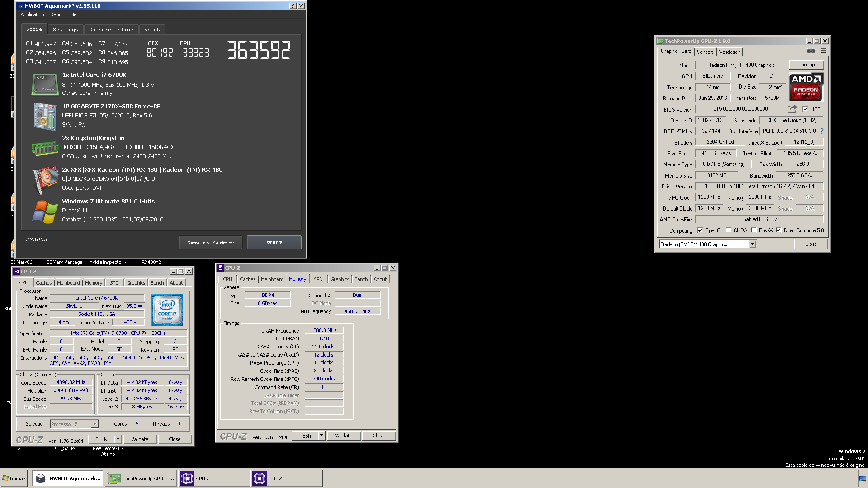Expand Tools dropdown arrow in Memory tab window
The image size is (868, 488).
(x=321, y=435)
